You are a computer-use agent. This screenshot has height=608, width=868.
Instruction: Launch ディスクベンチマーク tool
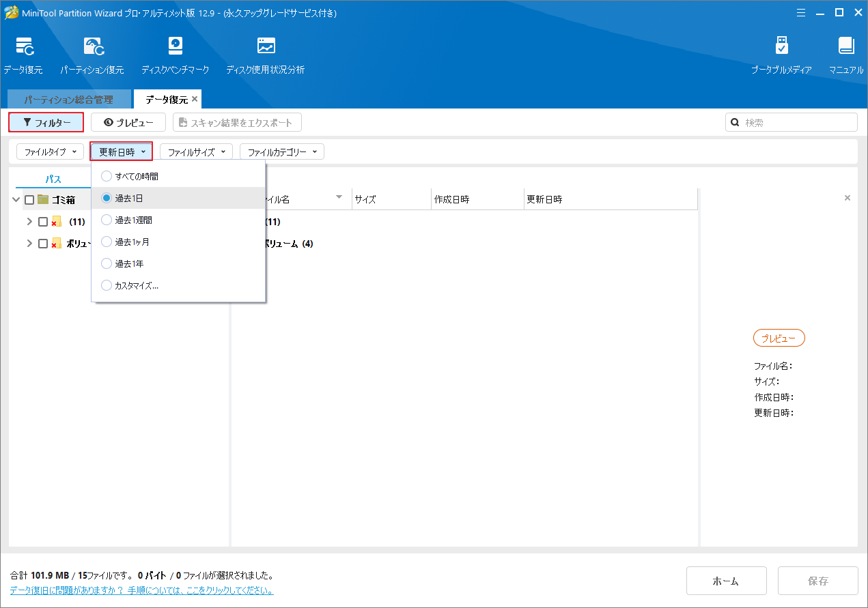point(175,55)
